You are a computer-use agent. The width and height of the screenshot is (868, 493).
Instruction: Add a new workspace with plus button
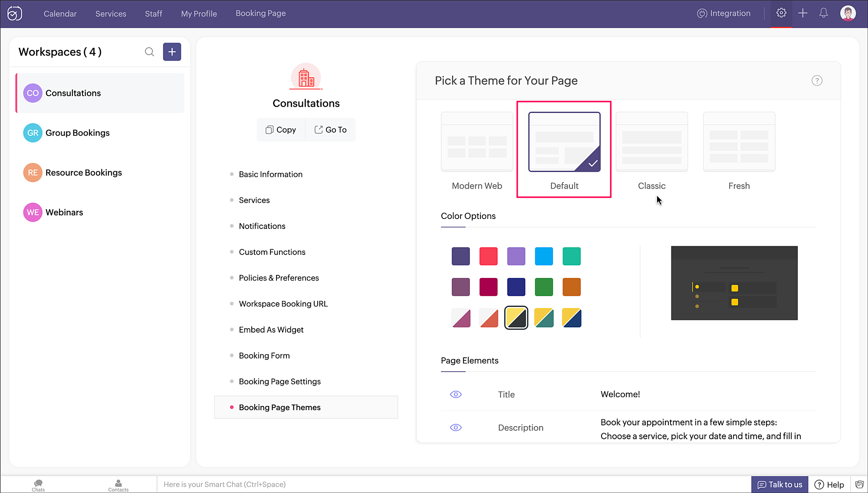coord(172,52)
